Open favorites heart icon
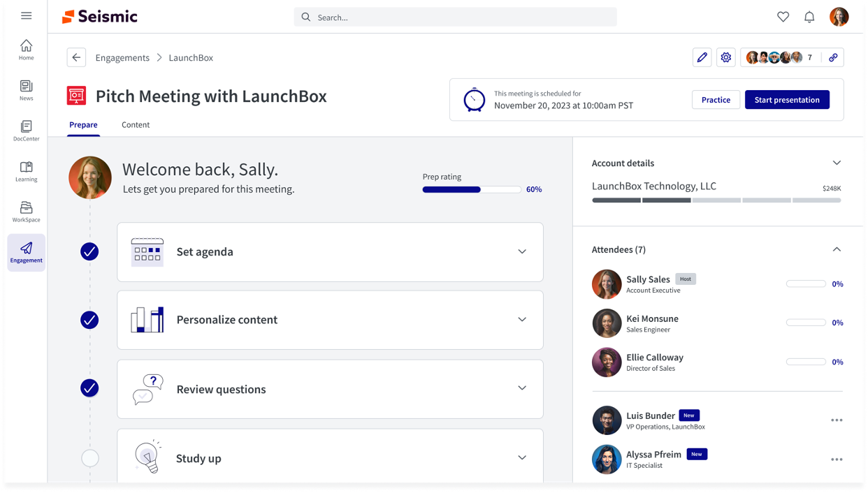The image size is (868, 493). click(x=783, y=17)
